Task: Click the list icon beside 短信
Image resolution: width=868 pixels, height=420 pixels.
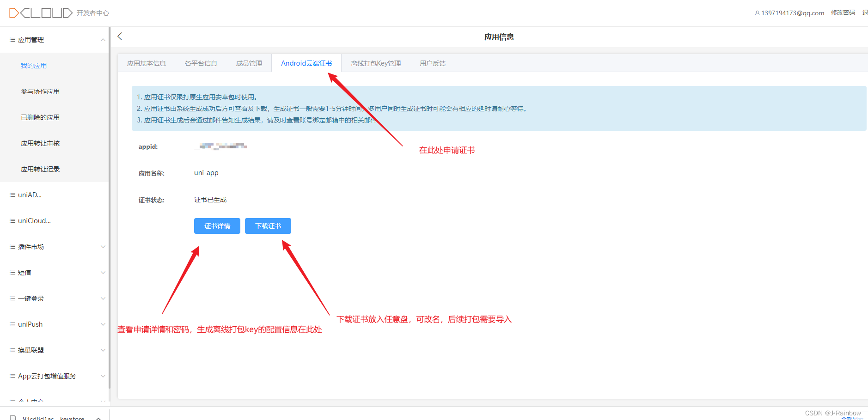Action: click(x=12, y=273)
